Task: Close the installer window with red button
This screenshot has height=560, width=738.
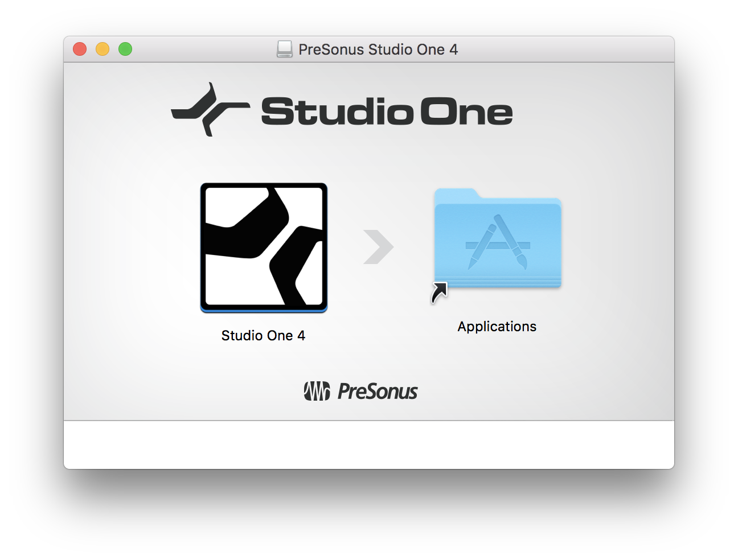Action: pos(80,50)
